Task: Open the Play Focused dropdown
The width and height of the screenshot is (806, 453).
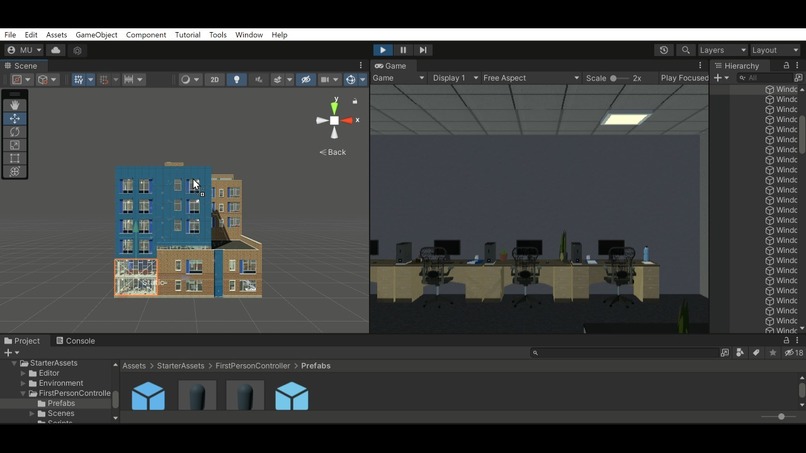Action: (684, 78)
